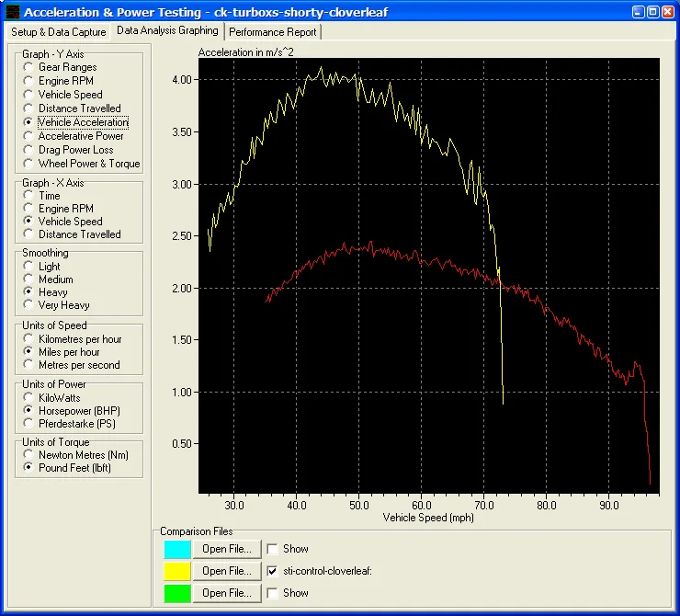Select KiloWatts as power unit

29,398
